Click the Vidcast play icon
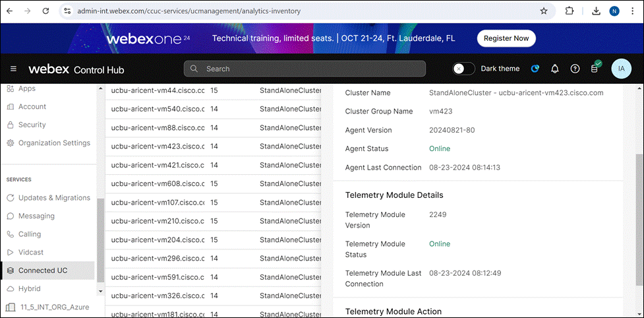Screen dimensions: 644x318 tap(11, 252)
